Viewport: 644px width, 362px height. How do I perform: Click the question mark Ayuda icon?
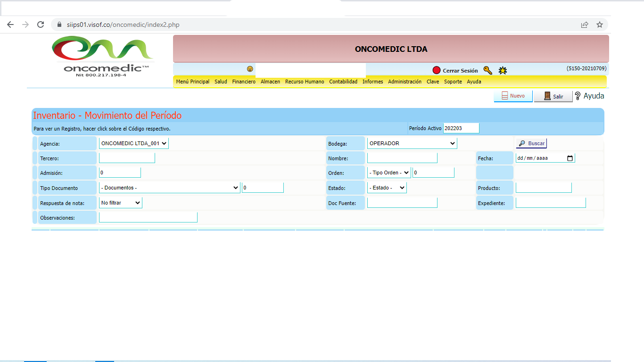(578, 96)
